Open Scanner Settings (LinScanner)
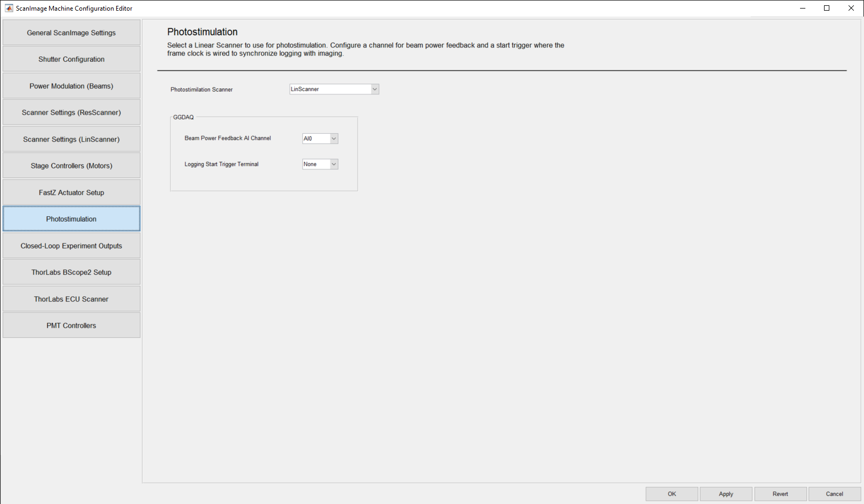864x504 pixels. tap(71, 139)
